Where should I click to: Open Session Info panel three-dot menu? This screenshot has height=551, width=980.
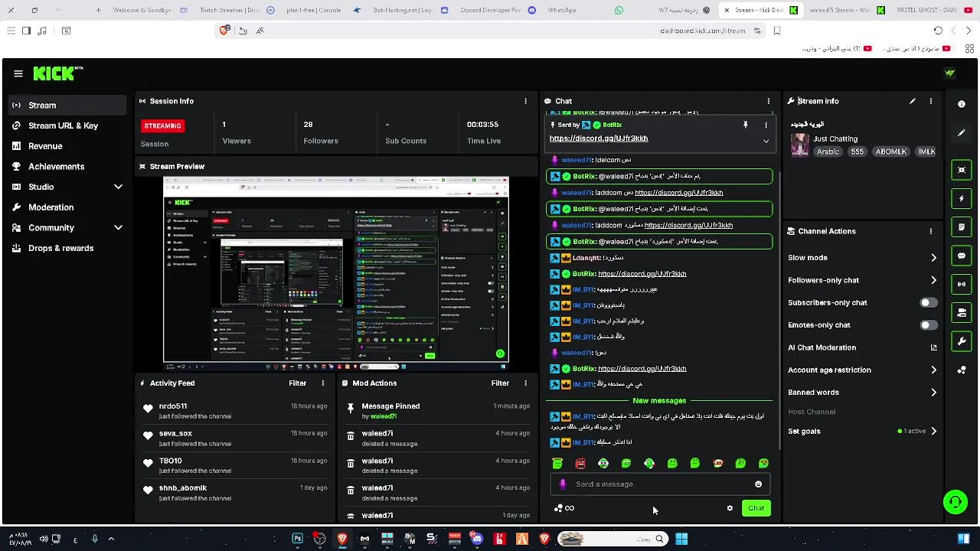(x=525, y=101)
